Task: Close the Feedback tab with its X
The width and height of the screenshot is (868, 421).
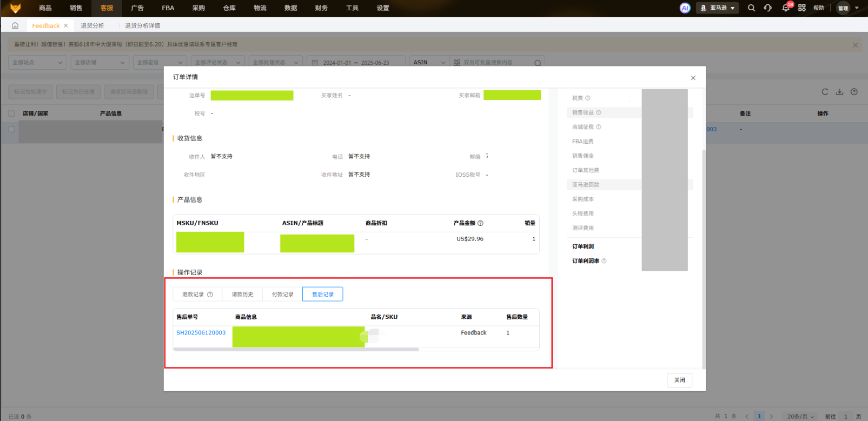Action: point(66,25)
